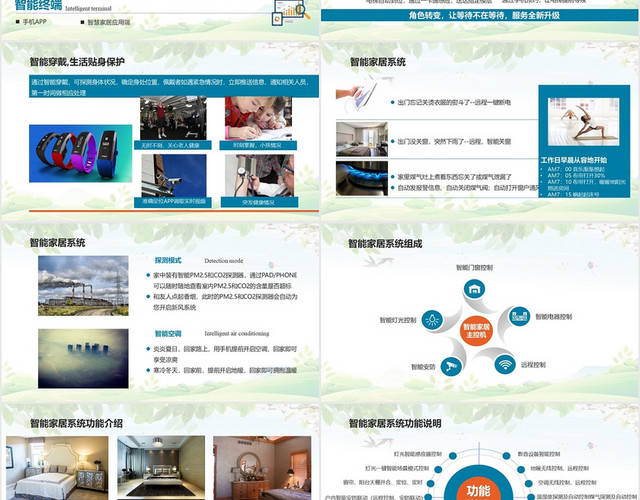
Task: Select the colorful smart wristbands image
Action: [80, 153]
